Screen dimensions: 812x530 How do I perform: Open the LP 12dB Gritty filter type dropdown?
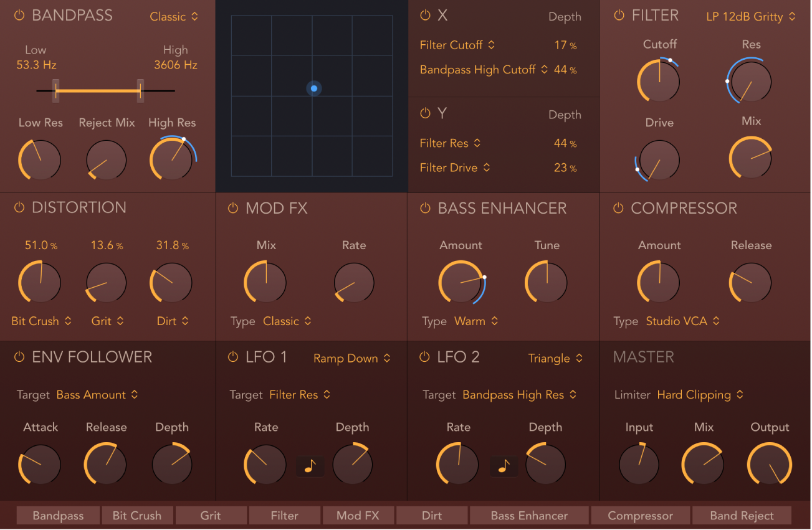coord(750,17)
